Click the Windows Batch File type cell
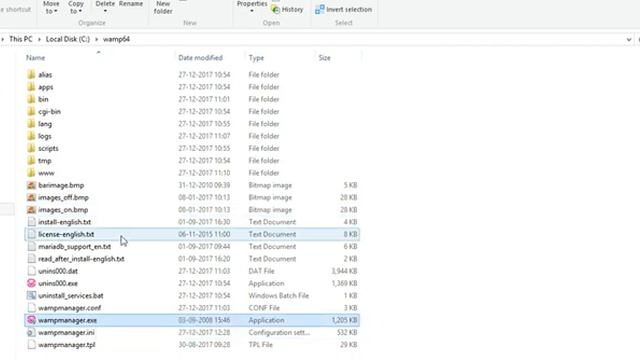 point(279,296)
